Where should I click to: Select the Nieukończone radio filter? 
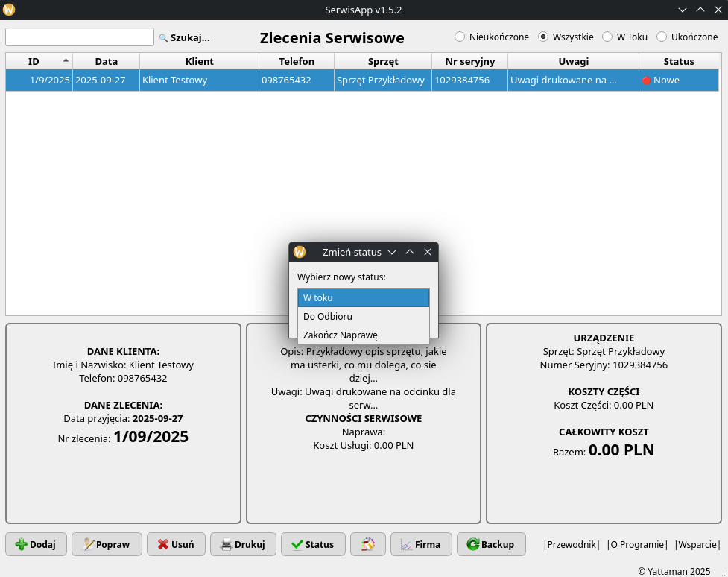click(x=460, y=37)
